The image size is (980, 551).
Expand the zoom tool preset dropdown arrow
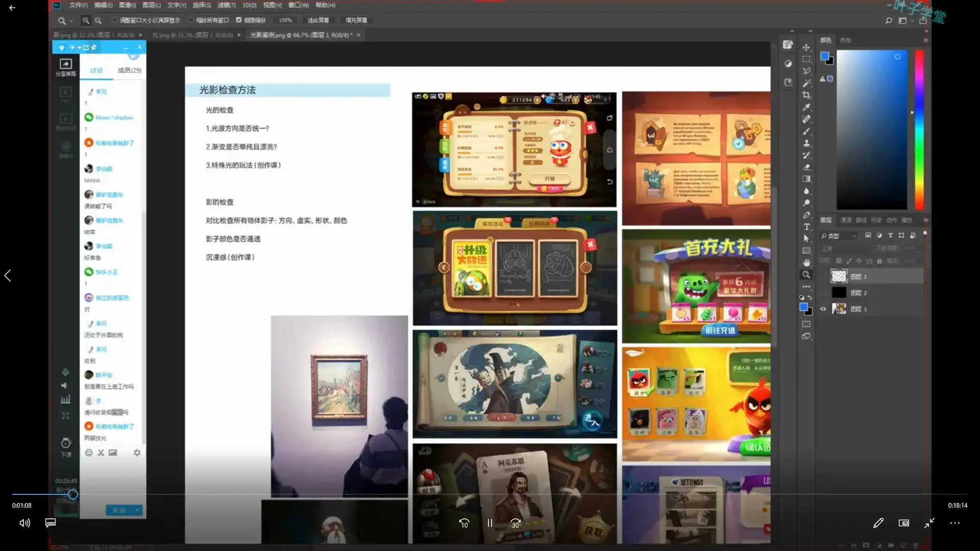[71, 21]
